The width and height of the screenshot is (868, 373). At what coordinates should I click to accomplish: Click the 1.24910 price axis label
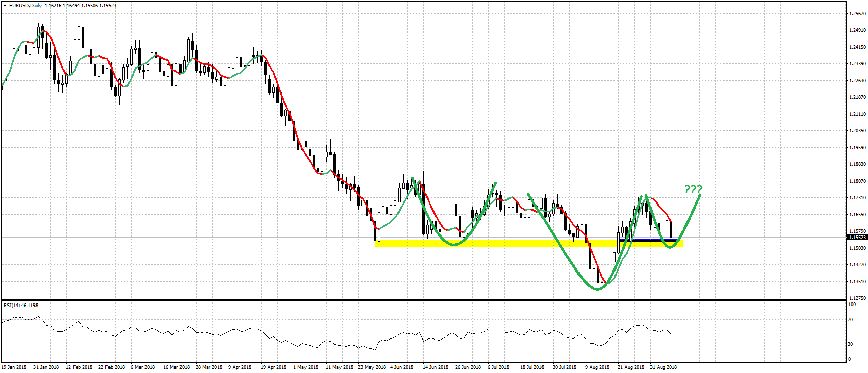pos(857,30)
